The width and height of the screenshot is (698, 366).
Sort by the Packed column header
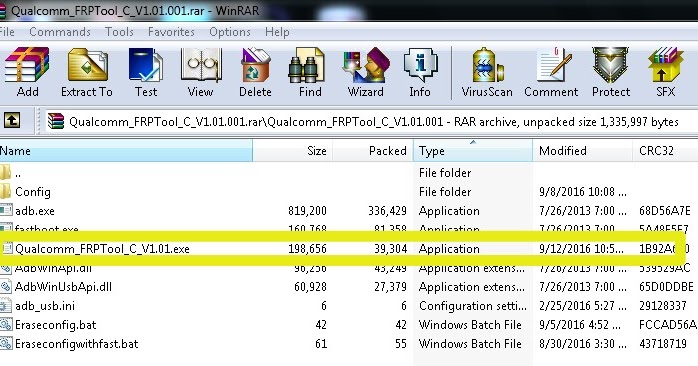tap(373, 150)
